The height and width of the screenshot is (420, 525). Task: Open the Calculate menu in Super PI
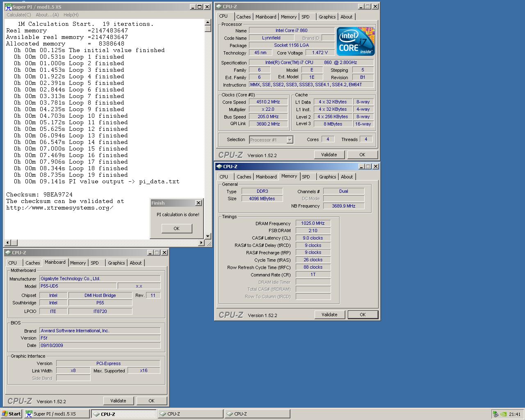tap(18, 15)
